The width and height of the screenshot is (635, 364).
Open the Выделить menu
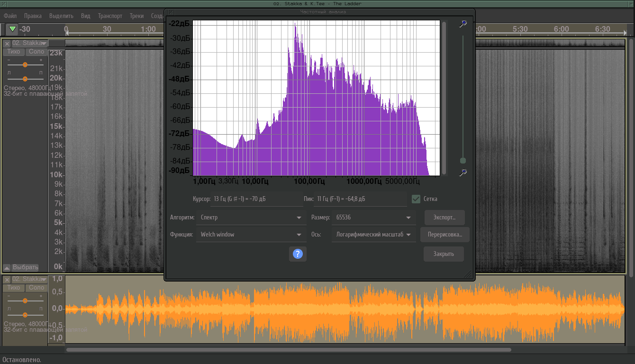coord(61,16)
